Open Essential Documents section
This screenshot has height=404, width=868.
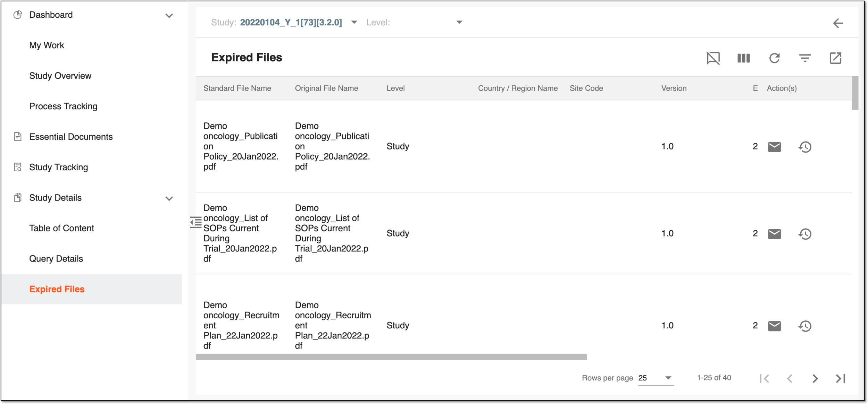[x=71, y=137]
